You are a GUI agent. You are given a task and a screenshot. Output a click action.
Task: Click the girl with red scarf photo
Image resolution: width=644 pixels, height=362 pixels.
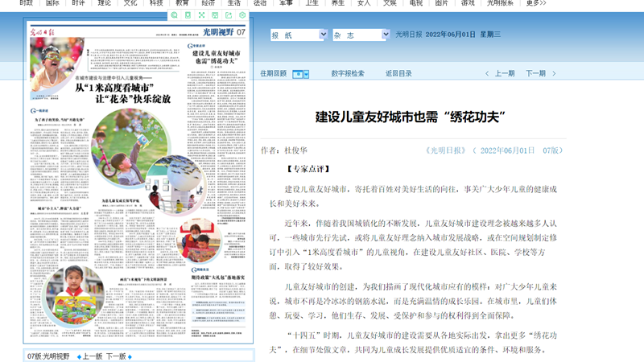(74, 297)
